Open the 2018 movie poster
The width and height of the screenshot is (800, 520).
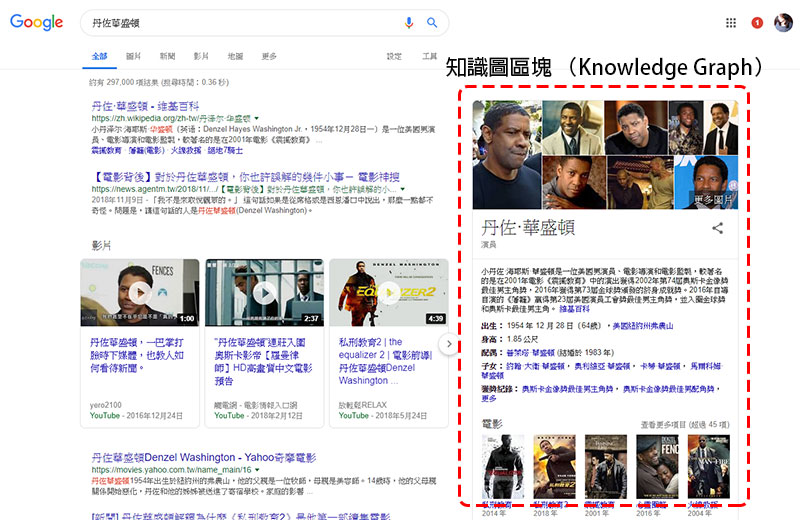tap(555, 466)
